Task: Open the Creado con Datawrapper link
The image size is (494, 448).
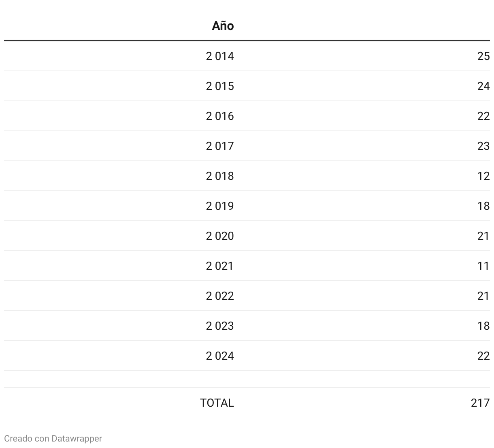Action: (x=53, y=438)
